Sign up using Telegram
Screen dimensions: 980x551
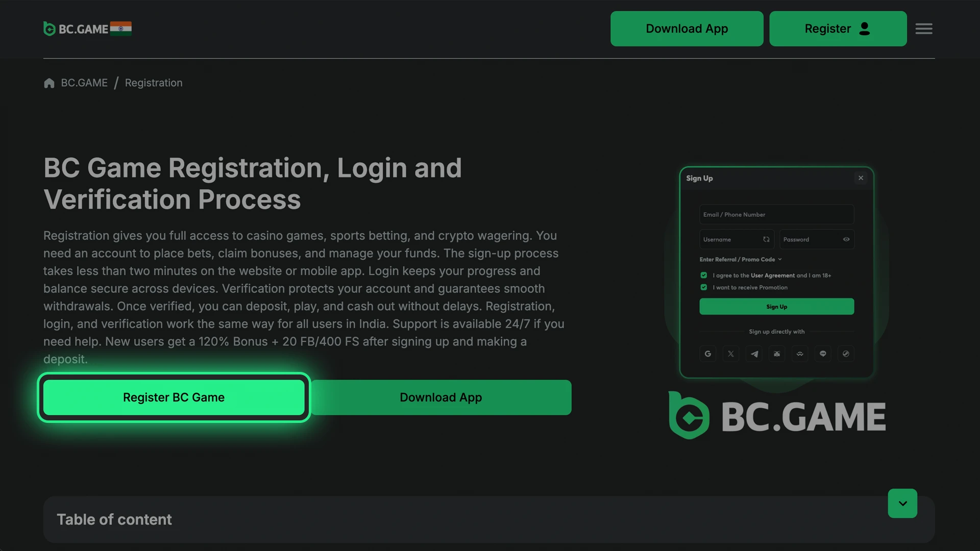click(x=754, y=354)
